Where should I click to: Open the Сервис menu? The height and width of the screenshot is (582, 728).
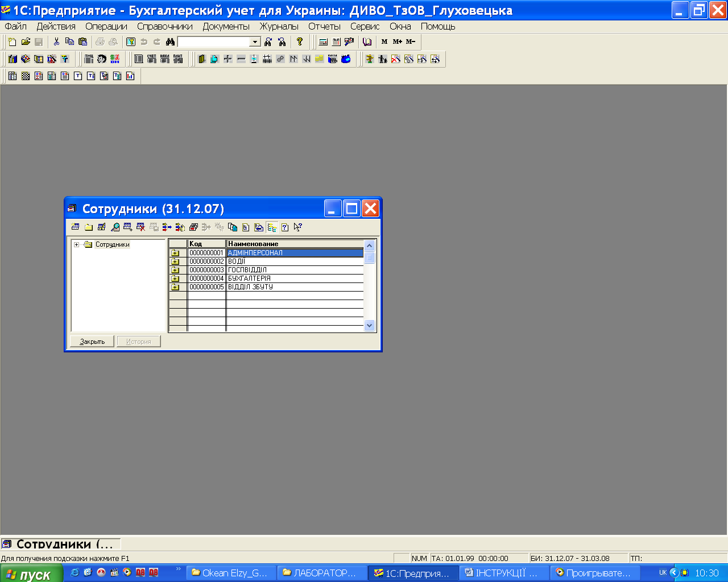365,26
